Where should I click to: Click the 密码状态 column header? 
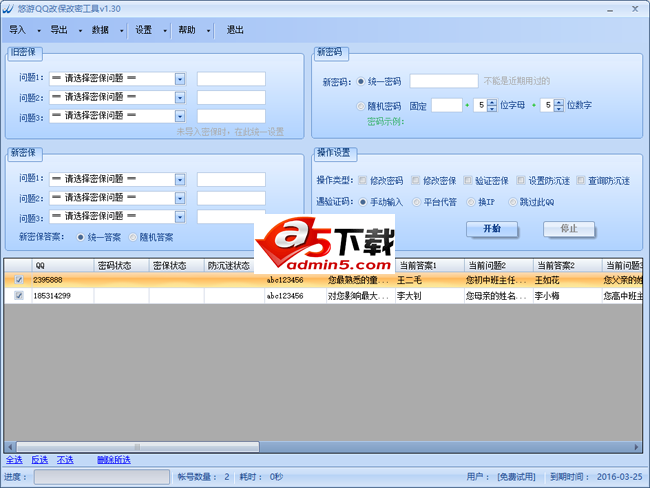(x=121, y=266)
